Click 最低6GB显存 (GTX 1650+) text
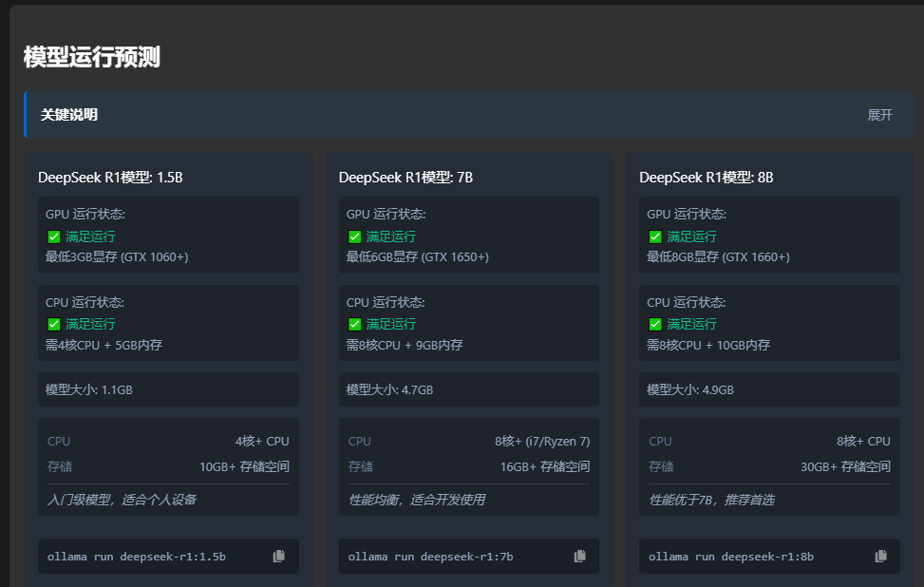 pyautogui.click(x=418, y=257)
